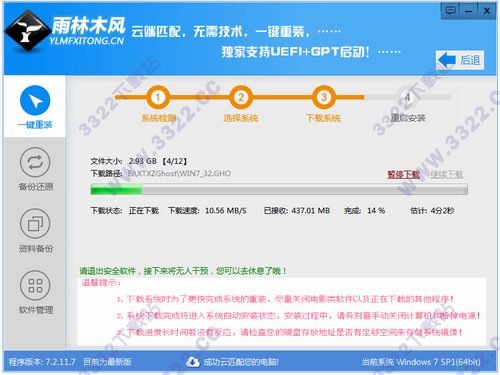This screenshot has width=500, height=375.
Task: Click step 2 选择系统 circle
Action: (x=241, y=97)
